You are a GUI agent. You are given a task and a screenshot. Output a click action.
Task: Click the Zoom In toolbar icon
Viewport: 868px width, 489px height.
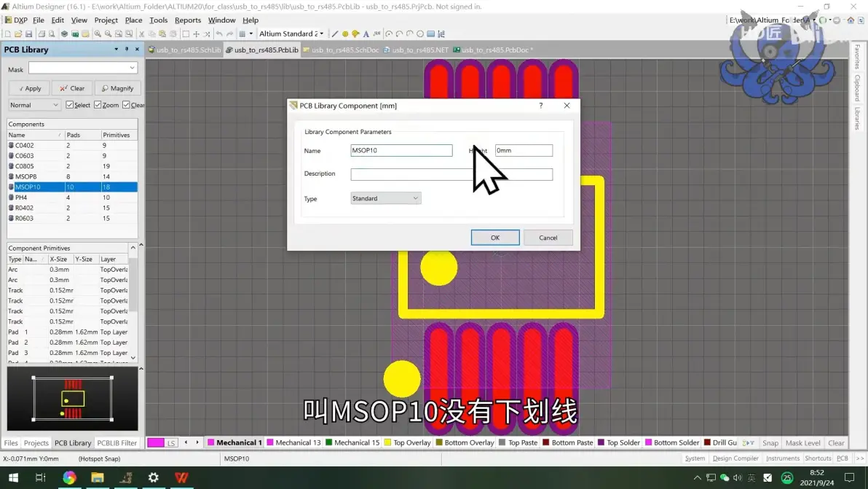[x=98, y=34]
